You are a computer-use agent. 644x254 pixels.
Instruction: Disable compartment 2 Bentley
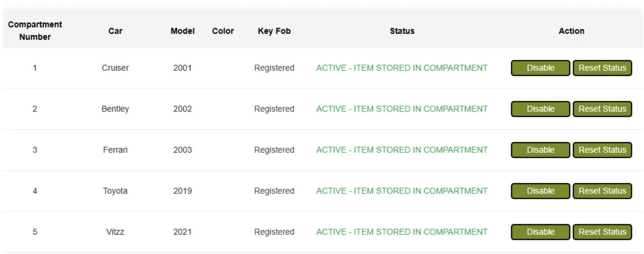pos(540,109)
